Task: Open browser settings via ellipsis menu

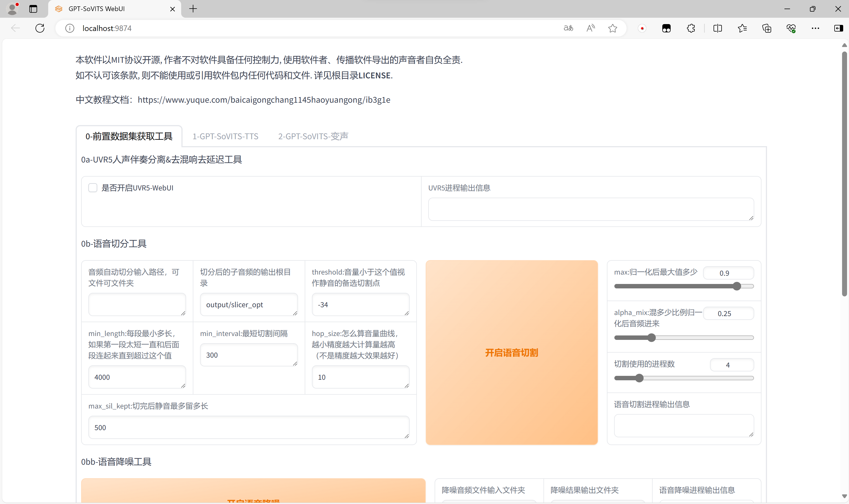Action: click(815, 28)
